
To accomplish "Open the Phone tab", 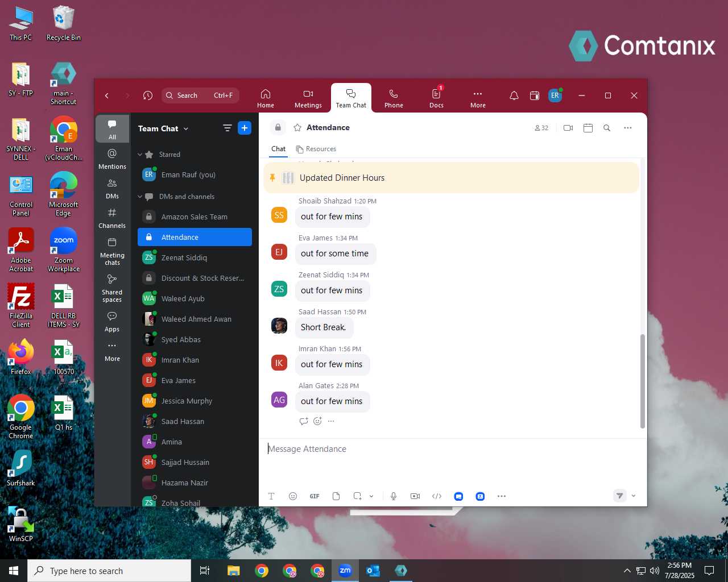I will pos(394,98).
